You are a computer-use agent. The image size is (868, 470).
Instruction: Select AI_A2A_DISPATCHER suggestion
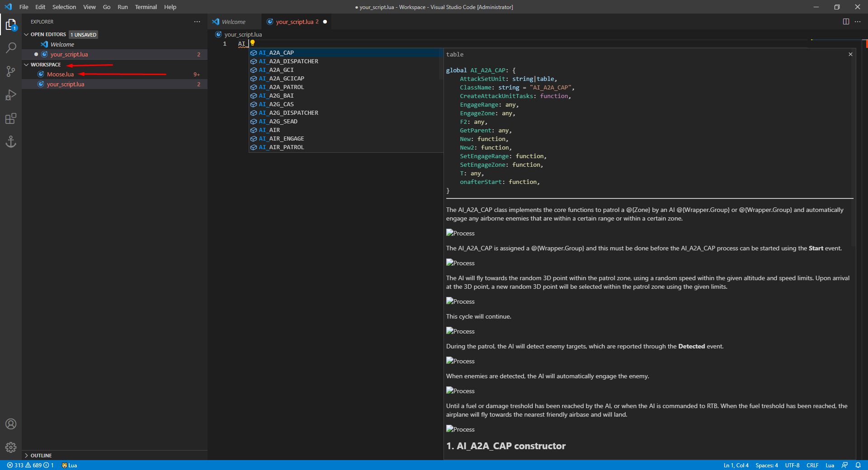[346, 61]
